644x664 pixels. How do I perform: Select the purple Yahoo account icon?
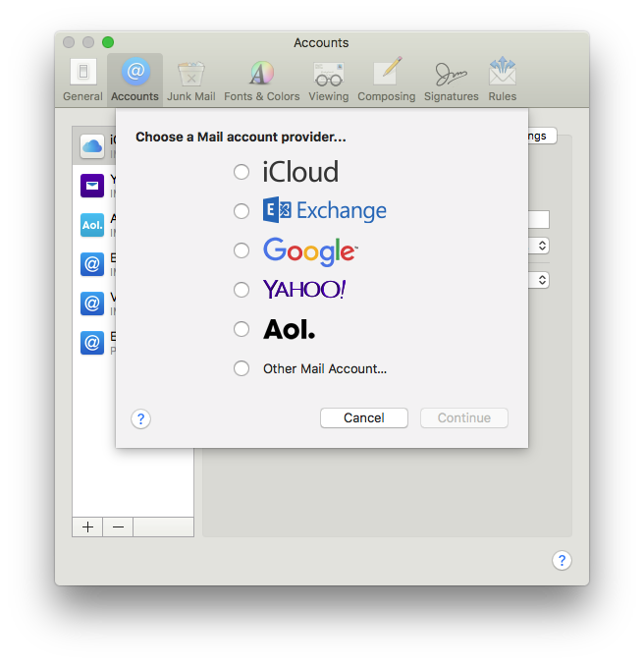point(92,186)
